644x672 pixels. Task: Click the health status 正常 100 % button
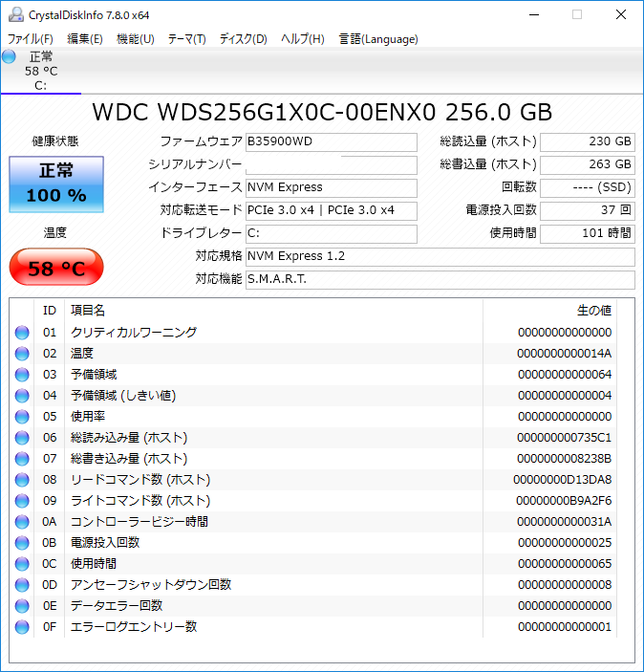56,184
